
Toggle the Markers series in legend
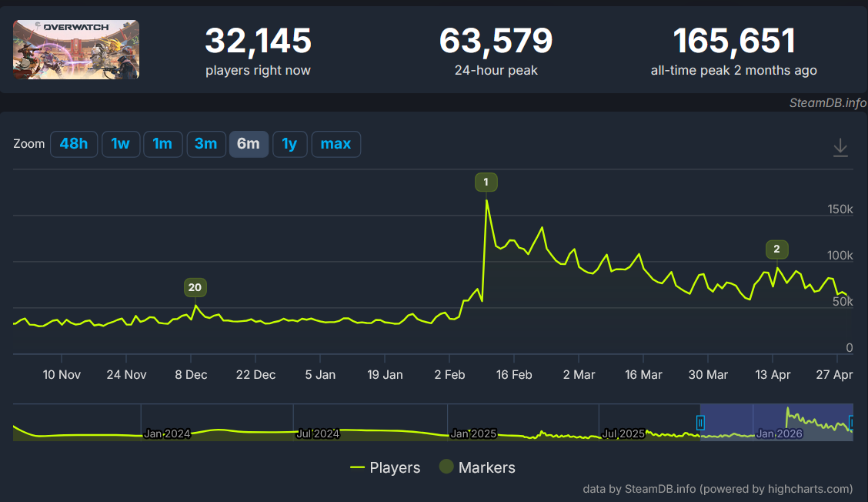[477, 467]
